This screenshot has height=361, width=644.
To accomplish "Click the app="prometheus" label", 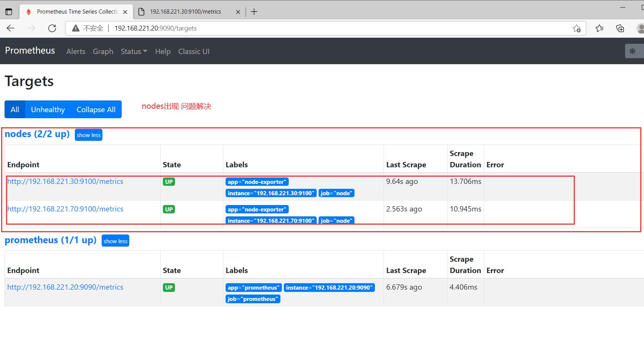I will tap(254, 287).
